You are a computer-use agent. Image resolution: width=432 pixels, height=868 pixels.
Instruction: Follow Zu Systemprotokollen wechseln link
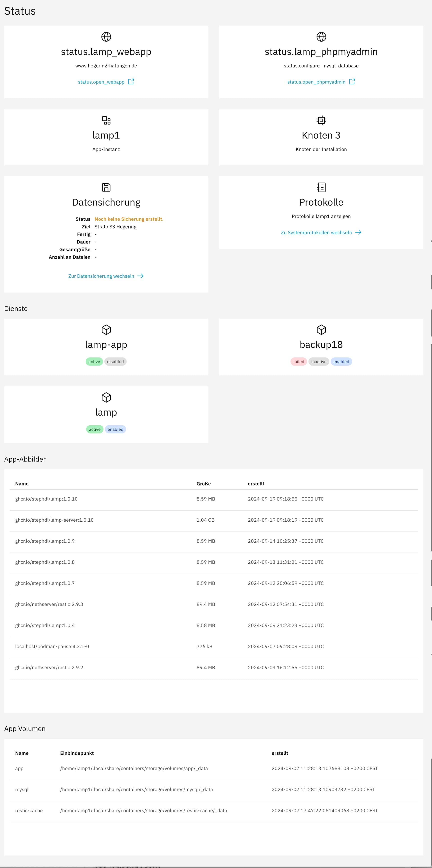316,233
